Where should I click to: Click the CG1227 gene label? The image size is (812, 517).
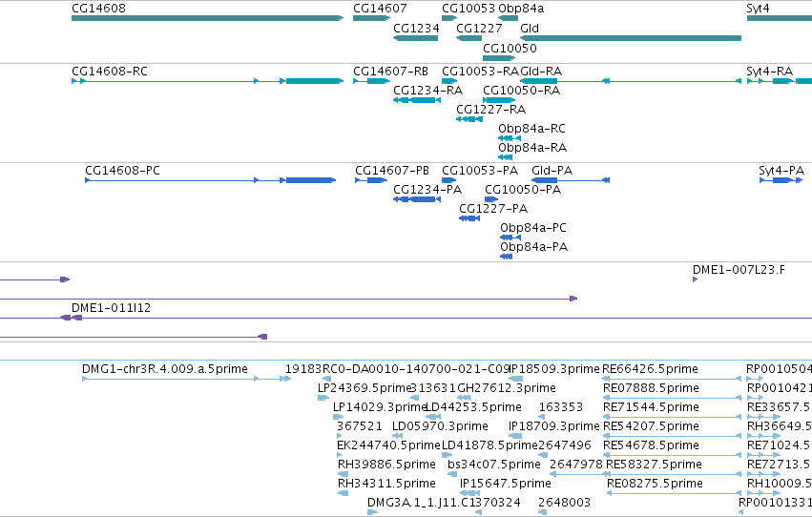coord(479,28)
